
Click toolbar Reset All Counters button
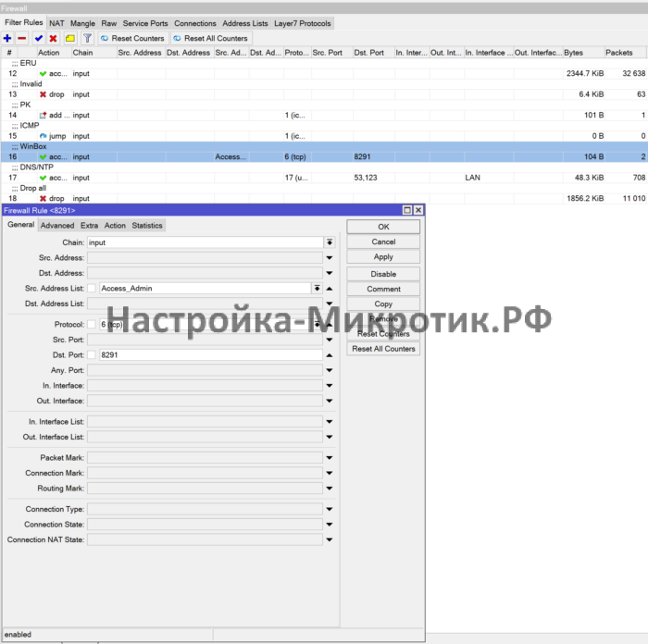211,39
